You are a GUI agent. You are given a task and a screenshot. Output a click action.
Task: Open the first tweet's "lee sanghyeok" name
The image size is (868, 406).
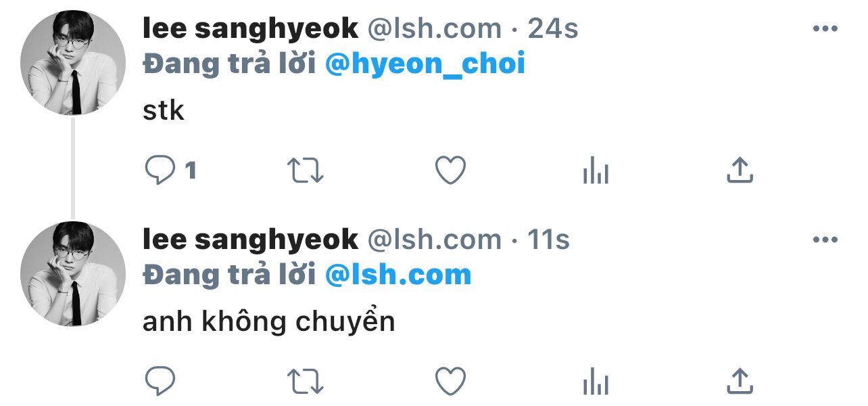250,29
